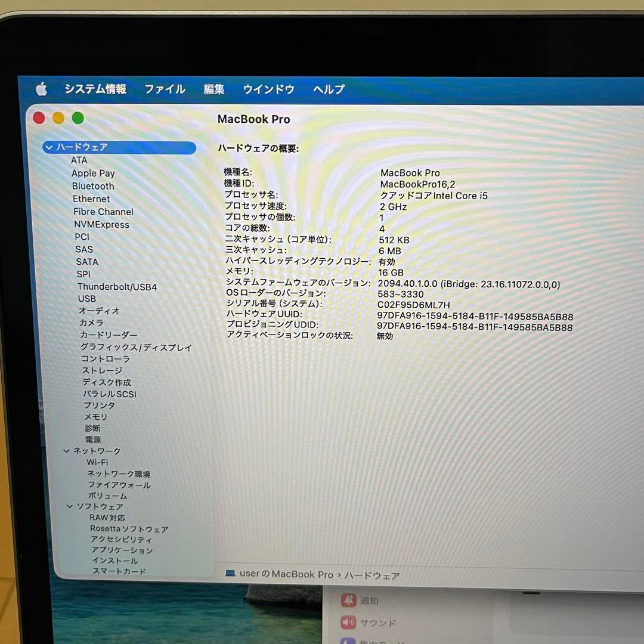
Task: Zoom the window with green button
Action: 78,118
